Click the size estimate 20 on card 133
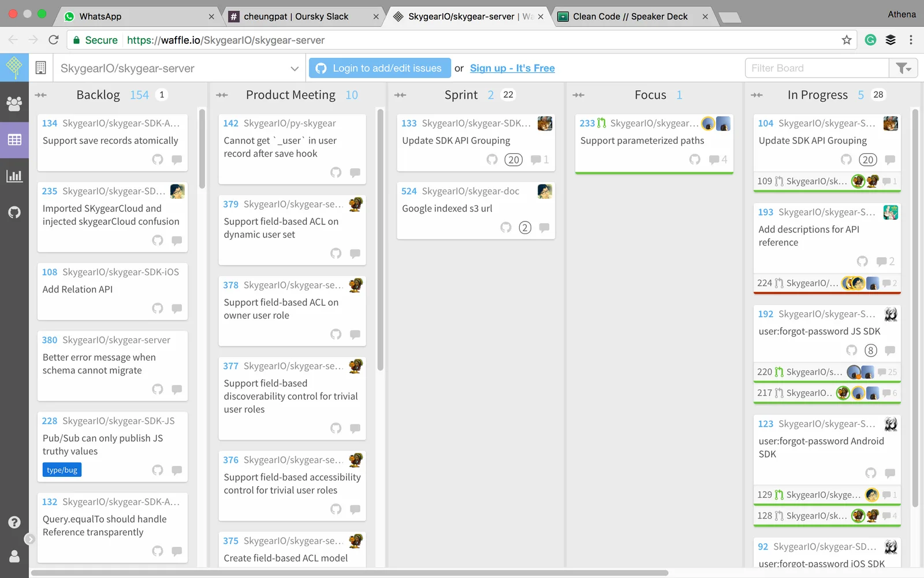924x578 pixels. click(513, 160)
